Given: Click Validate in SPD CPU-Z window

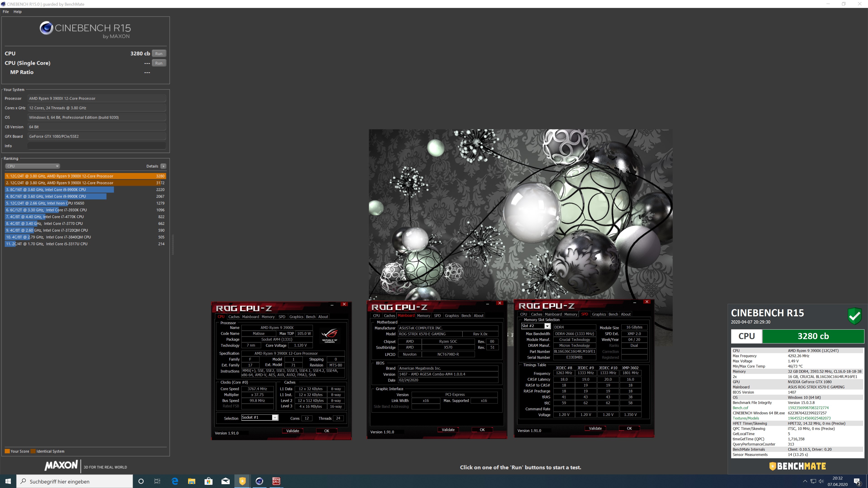Looking at the screenshot, I should [x=595, y=428].
